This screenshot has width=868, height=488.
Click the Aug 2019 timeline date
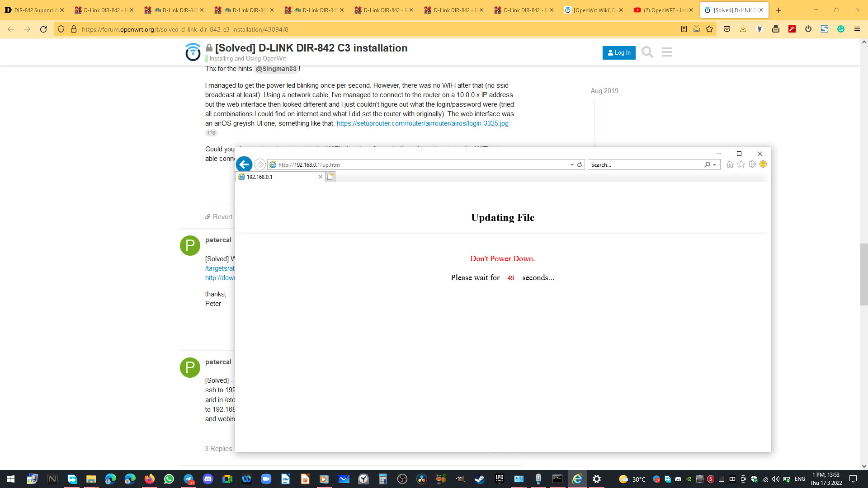point(604,91)
